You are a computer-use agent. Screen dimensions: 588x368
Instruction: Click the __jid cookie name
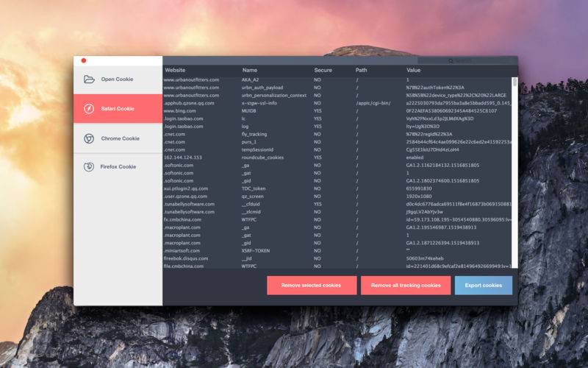(x=246, y=259)
